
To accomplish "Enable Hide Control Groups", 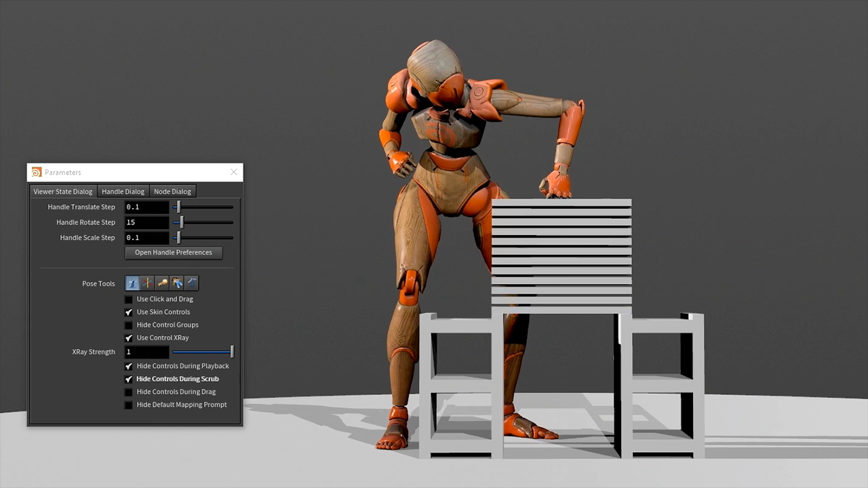I will click(x=129, y=325).
